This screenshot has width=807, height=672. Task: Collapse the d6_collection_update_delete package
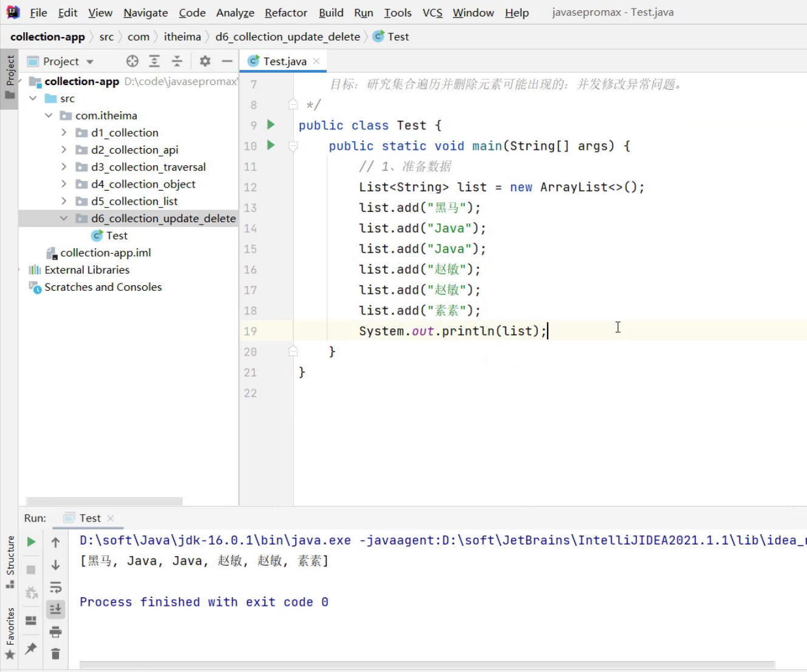[x=64, y=219]
